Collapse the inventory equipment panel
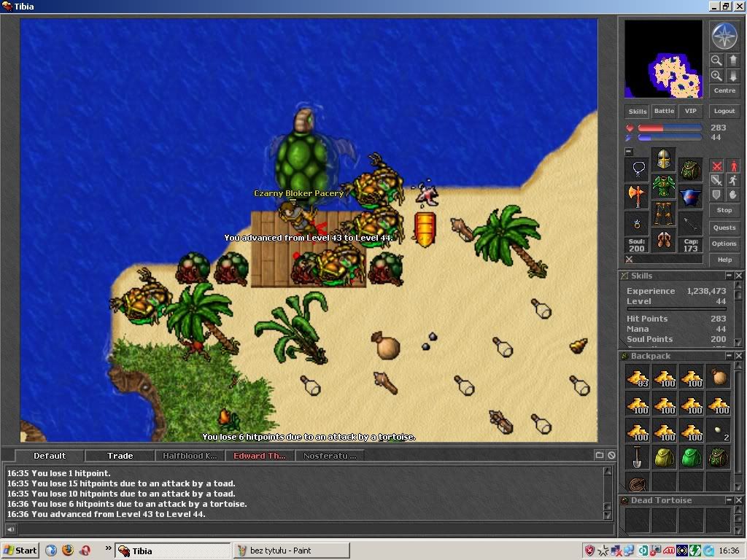Screen dimensions: 747x560 click(x=629, y=152)
